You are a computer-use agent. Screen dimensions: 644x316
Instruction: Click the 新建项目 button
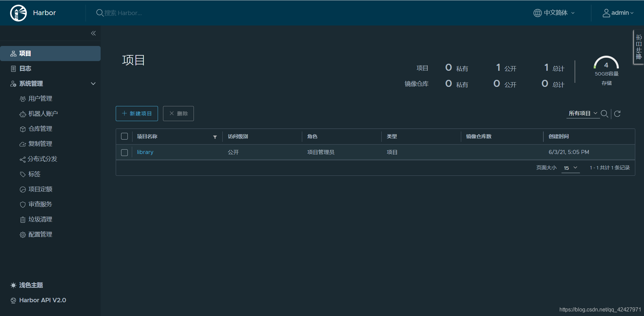click(x=137, y=113)
